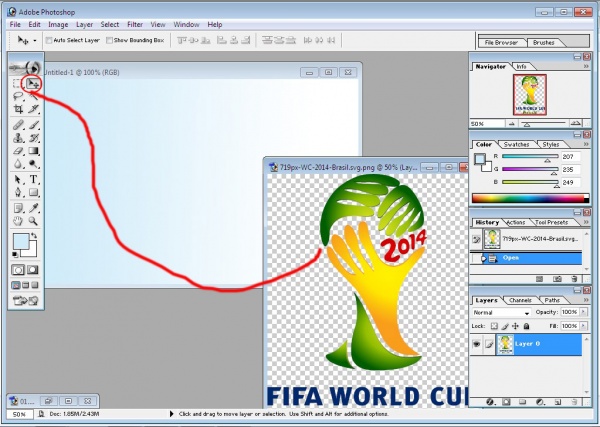Hide Layer 0 with eye icon
The width and height of the screenshot is (600, 427).
(476, 344)
